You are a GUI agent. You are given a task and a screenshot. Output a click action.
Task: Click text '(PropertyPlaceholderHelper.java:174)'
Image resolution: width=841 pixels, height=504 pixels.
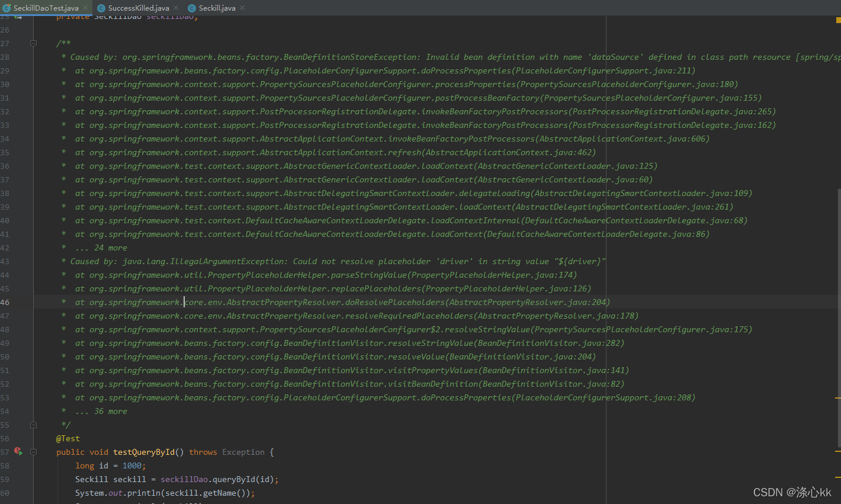click(x=492, y=275)
